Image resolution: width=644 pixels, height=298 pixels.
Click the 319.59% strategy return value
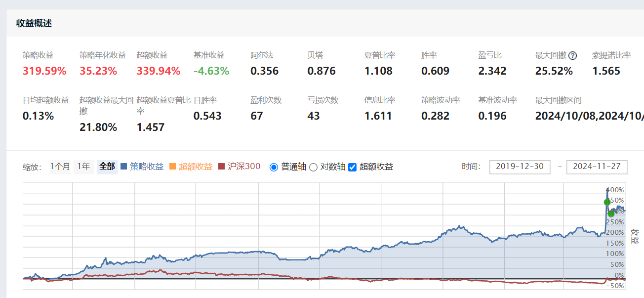click(44, 71)
